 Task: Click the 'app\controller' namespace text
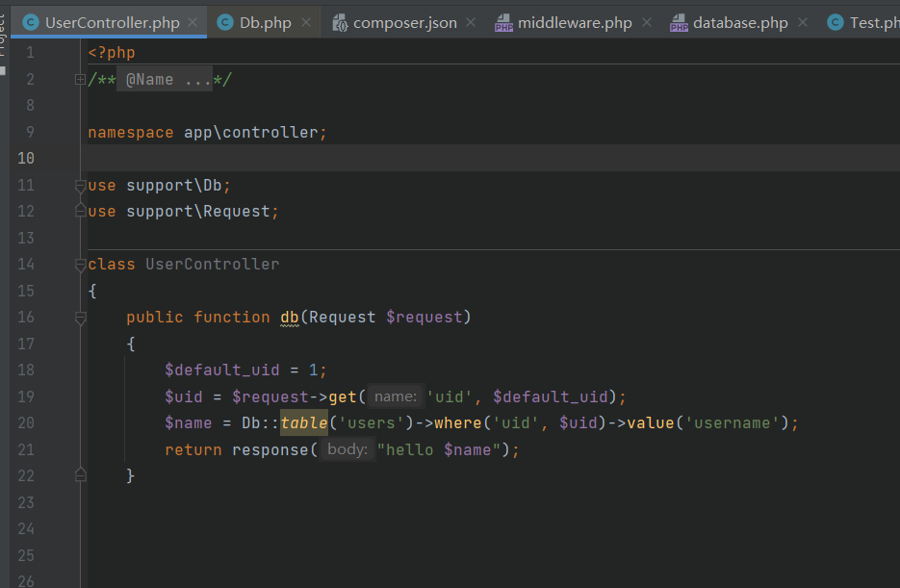(x=251, y=133)
